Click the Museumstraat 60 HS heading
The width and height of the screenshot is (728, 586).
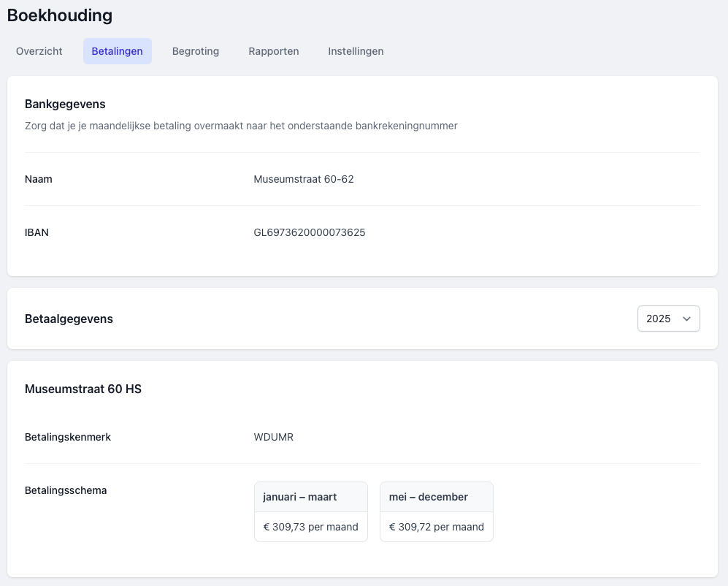(x=83, y=389)
